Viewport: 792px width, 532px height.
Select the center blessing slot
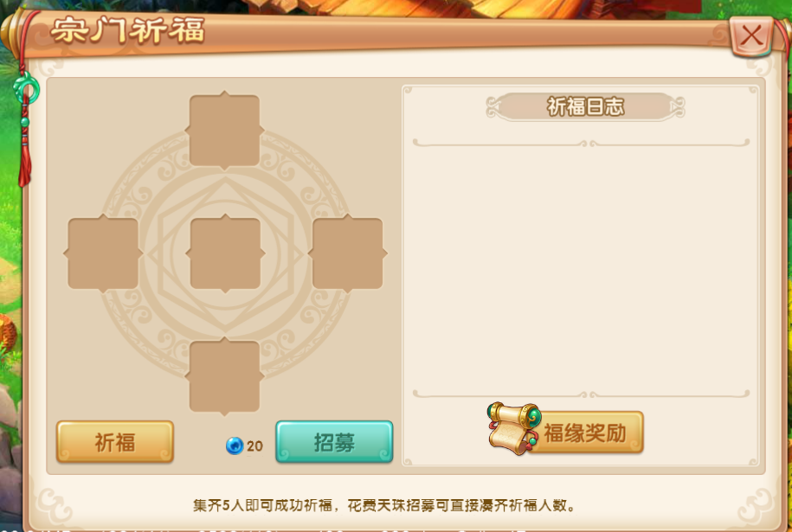click(225, 253)
